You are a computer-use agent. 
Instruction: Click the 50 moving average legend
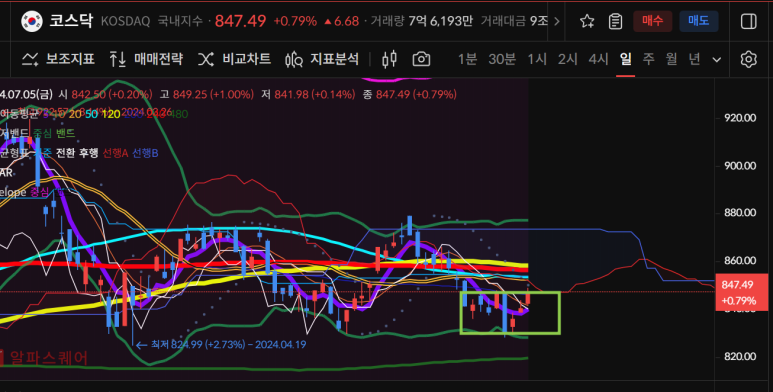[91, 114]
